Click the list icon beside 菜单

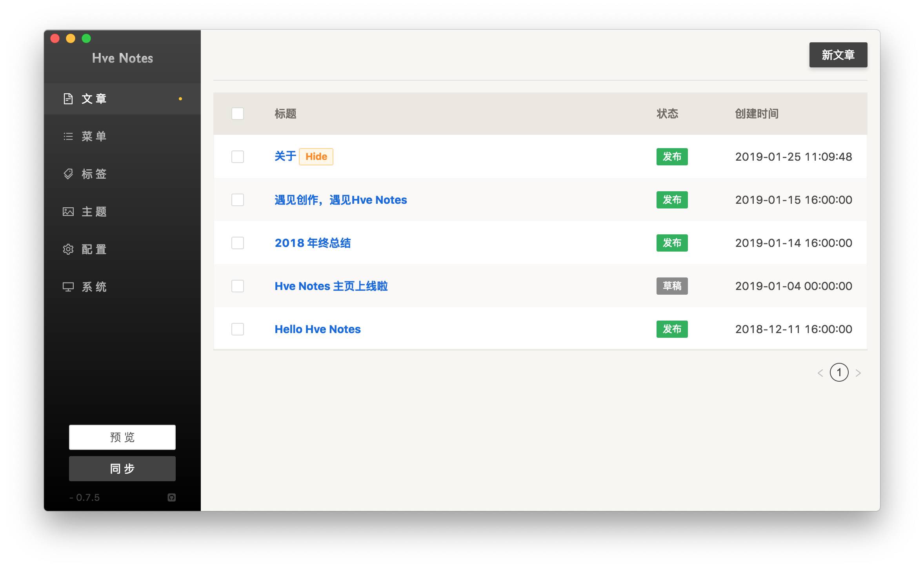click(x=68, y=136)
